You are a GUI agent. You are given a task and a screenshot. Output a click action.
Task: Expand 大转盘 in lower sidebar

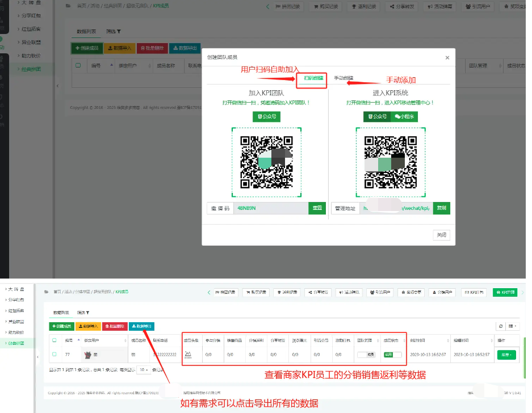point(16,289)
